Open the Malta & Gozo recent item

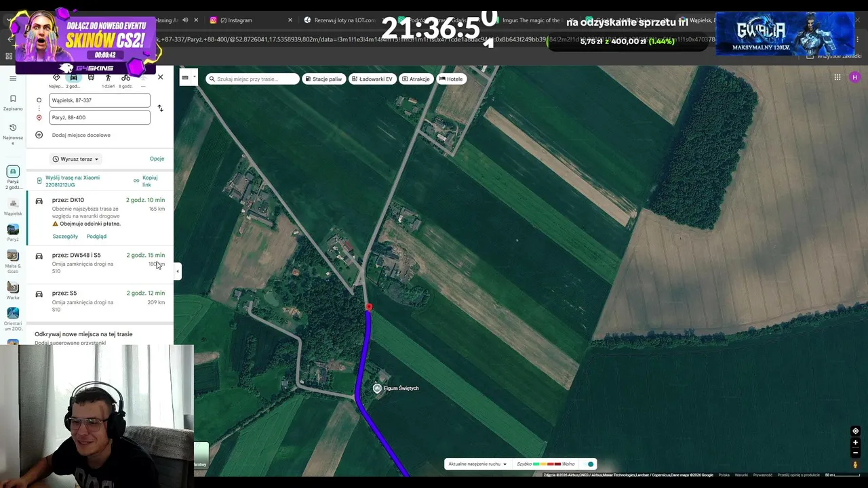pyautogui.click(x=13, y=261)
